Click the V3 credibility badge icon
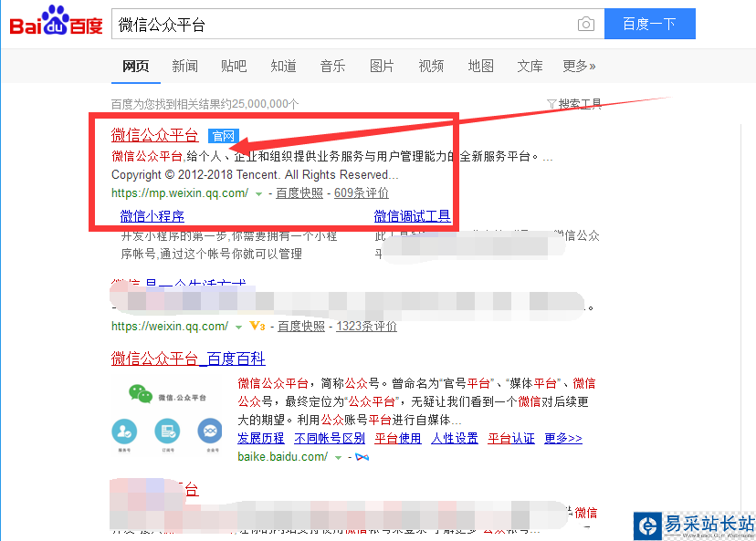This screenshot has width=756, height=541. click(257, 326)
